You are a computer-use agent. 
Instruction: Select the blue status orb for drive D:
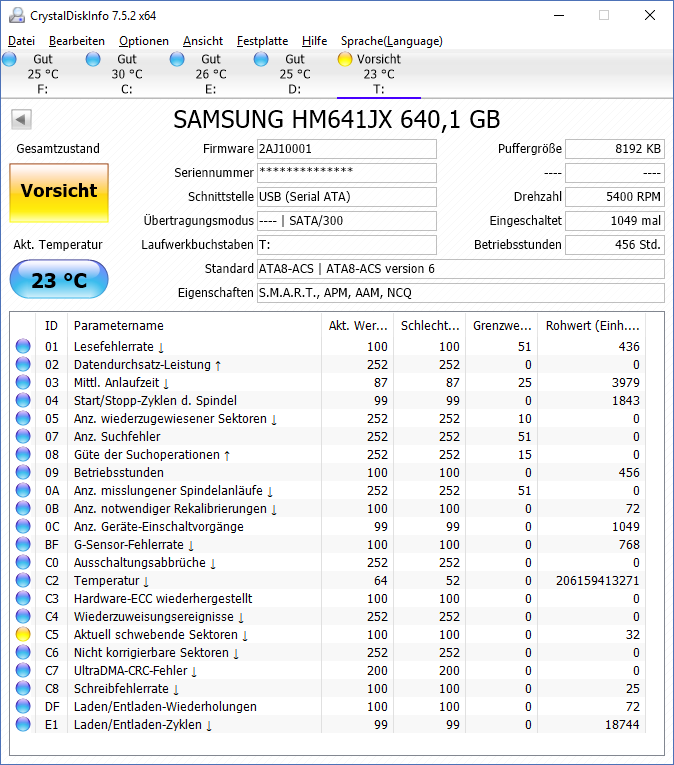[261, 60]
